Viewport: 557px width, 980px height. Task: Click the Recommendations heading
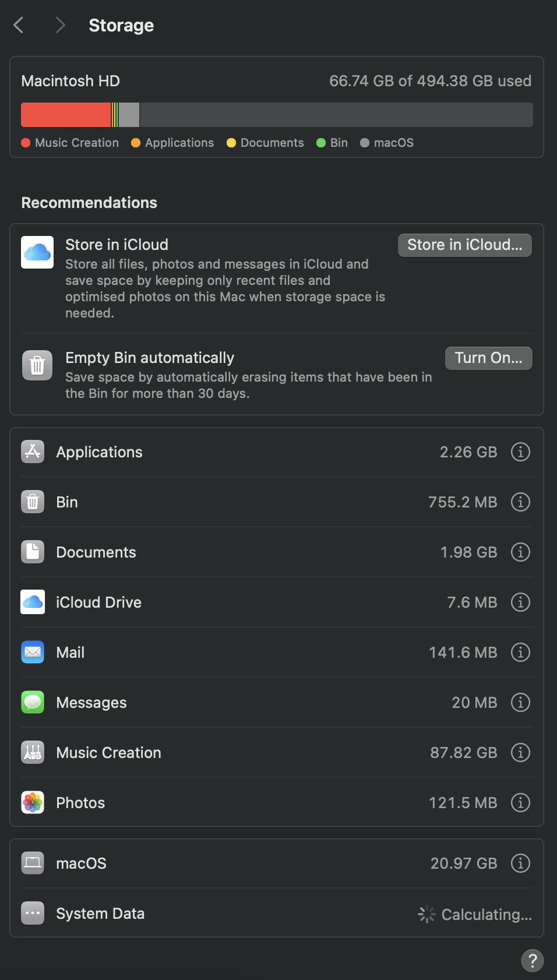coord(89,203)
